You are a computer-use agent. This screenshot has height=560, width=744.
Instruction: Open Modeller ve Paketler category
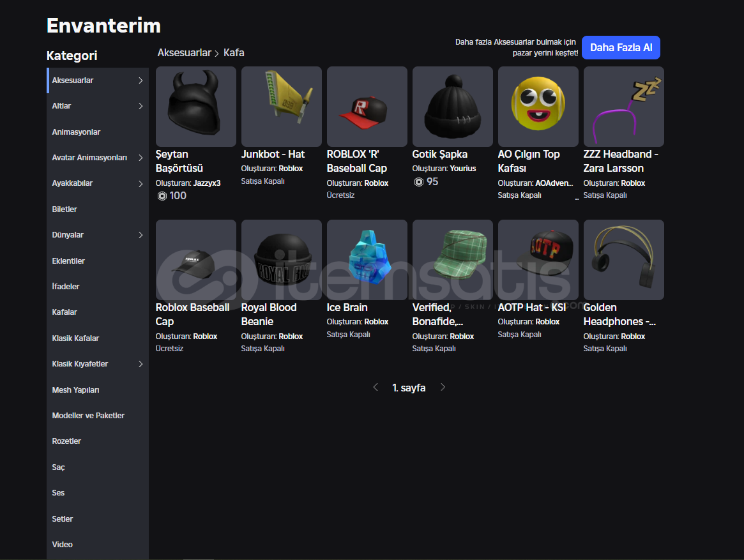[x=98, y=416]
